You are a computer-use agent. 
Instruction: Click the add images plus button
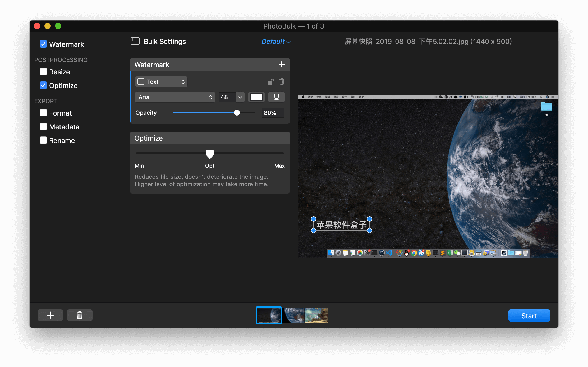tap(50, 315)
